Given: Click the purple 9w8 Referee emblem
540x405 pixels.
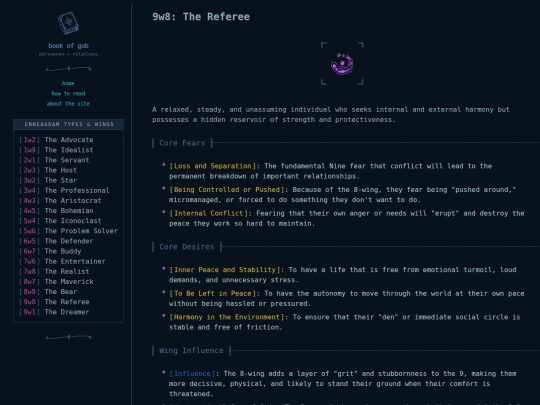Looking at the screenshot, I should 342,63.
